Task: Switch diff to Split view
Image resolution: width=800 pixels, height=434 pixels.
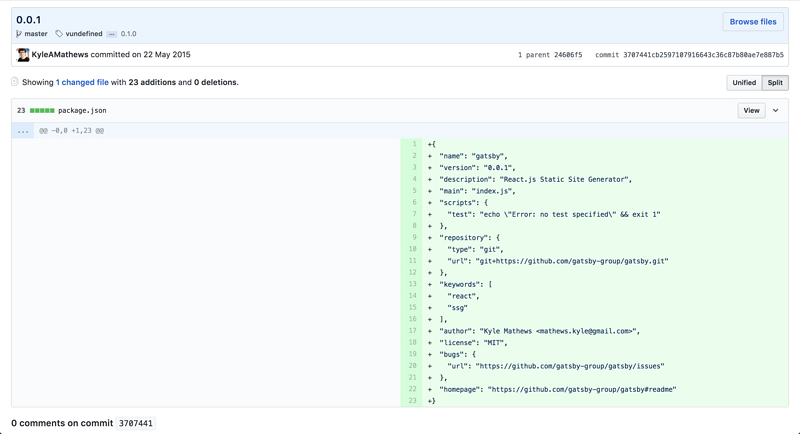Action: (x=775, y=83)
